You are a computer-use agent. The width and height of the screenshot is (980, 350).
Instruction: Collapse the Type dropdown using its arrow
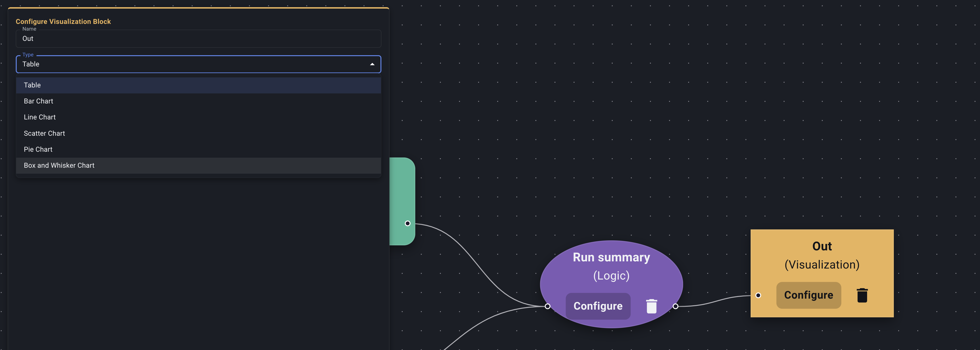[372, 64]
